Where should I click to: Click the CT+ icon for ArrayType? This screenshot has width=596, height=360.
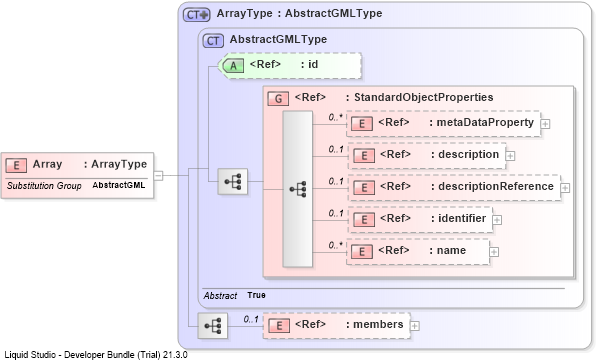[x=197, y=14]
